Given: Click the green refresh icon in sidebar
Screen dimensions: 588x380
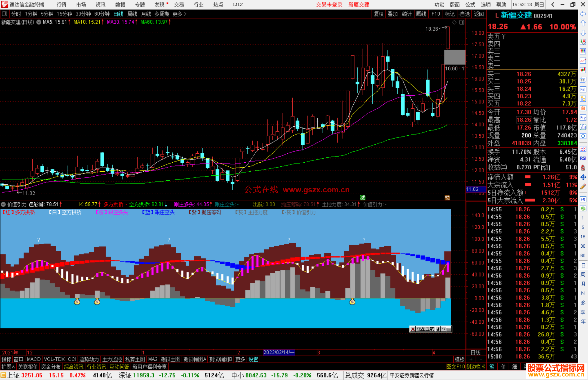Looking at the screenshot, I should click(x=583, y=209).
